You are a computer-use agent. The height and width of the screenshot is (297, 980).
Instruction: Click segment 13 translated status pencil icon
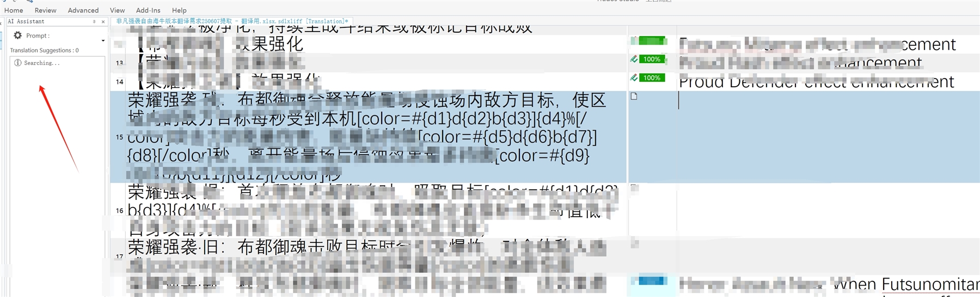click(x=634, y=59)
